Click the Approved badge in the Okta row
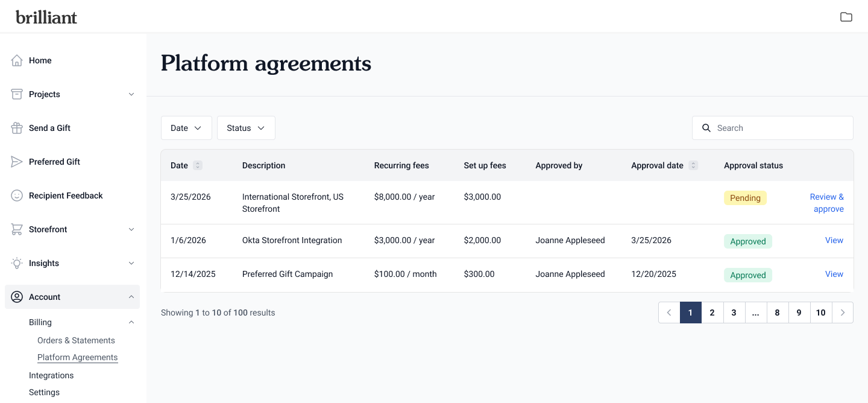Screen dimensions: 868x403 (x=748, y=241)
